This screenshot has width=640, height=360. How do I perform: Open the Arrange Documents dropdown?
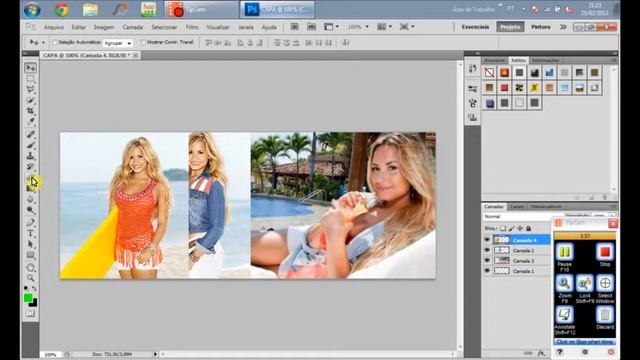coord(384,27)
